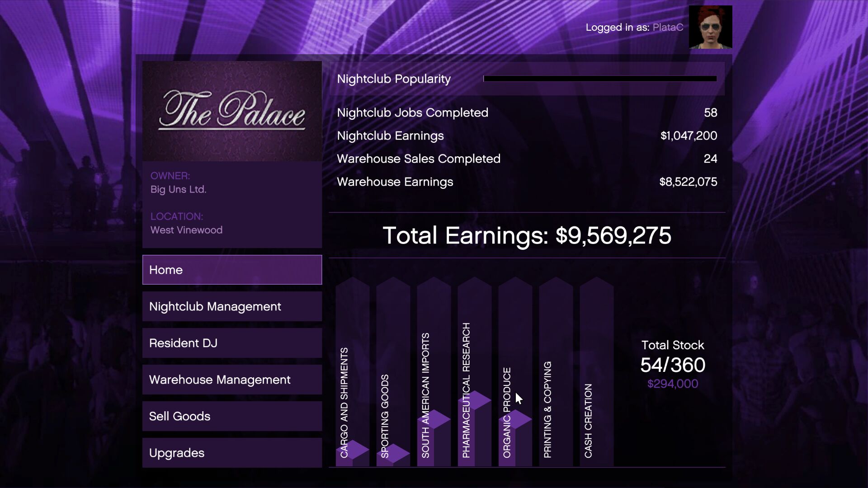Screen dimensions: 868x488
Task: Click the PlataC username text
Action: (x=668, y=28)
